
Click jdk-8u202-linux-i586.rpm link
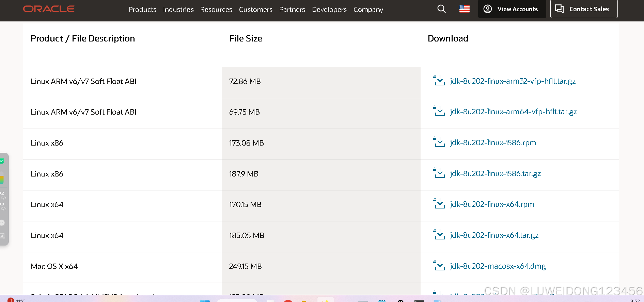click(x=493, y=143)
